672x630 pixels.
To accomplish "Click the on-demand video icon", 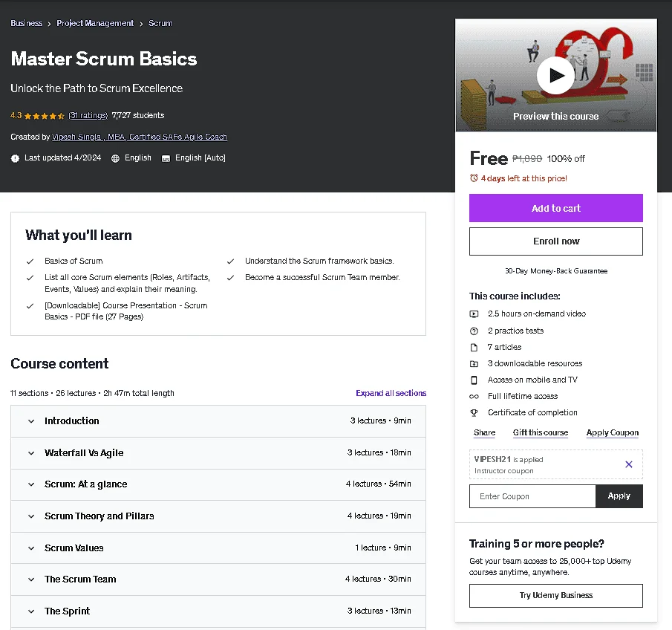I will 474,314.
